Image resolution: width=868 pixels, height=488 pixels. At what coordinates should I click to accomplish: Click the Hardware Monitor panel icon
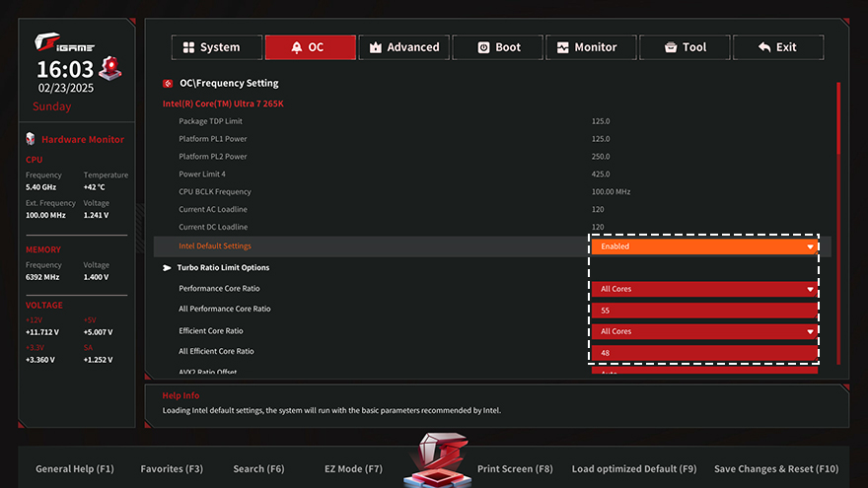[x=31, y=139]
